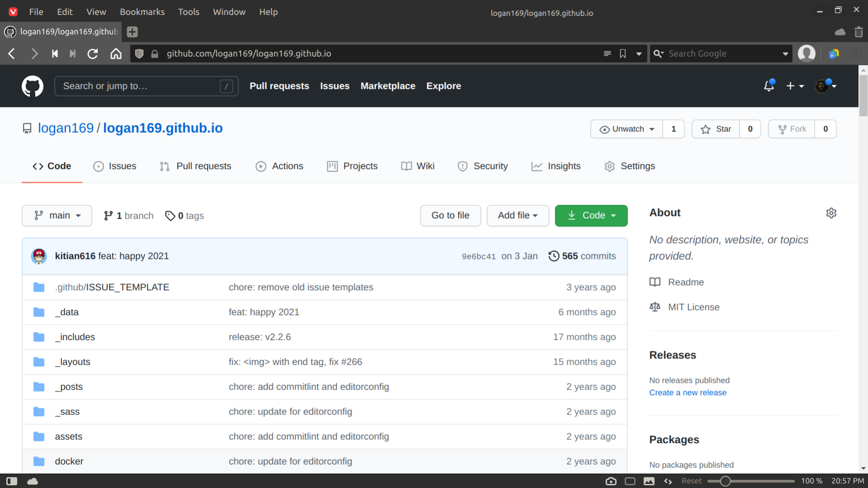Open the Projects tab
The width and height of the screenshot is (868, 488).
tap(352, 166)
